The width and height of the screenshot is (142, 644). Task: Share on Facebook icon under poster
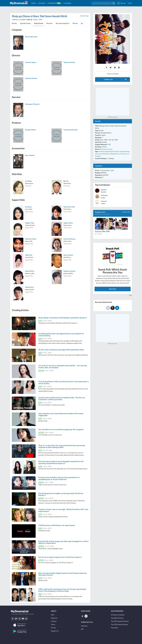(x=106, y=67)
